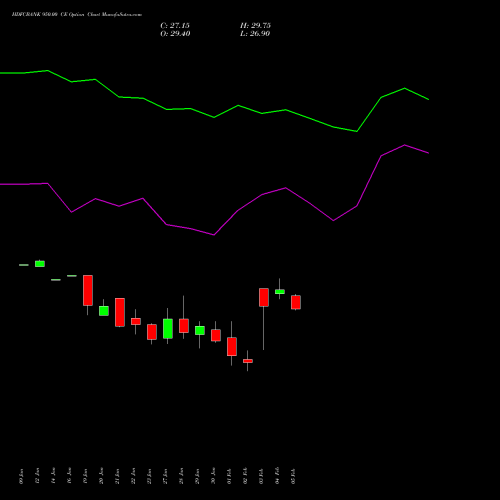Click the high value H: 29.75
The height and width of the screenshot is (500, 500).
coord(255,26)
